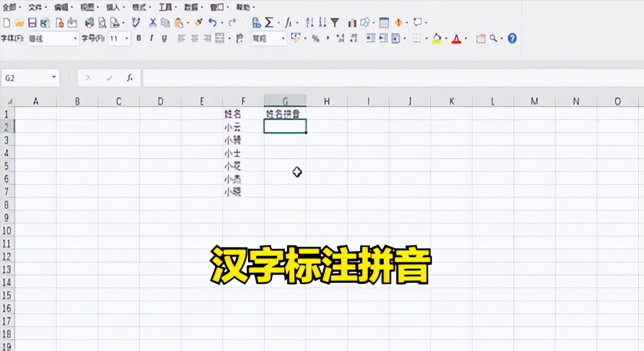
Task: Select column K header
Action: (451, 101)
